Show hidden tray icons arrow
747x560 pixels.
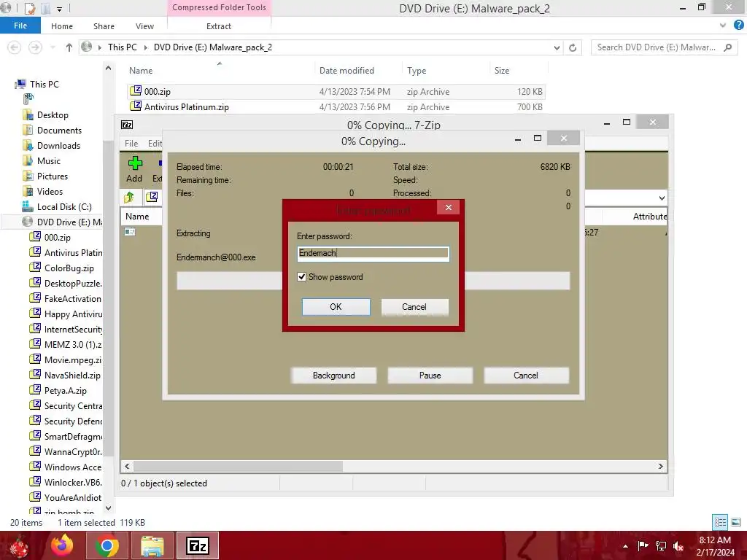pos(625,546)
